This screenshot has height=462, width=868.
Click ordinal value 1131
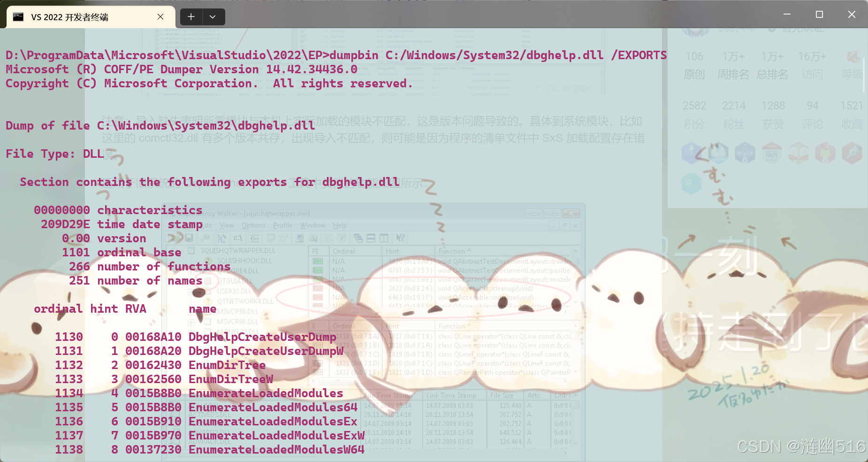tap(69, 351)
